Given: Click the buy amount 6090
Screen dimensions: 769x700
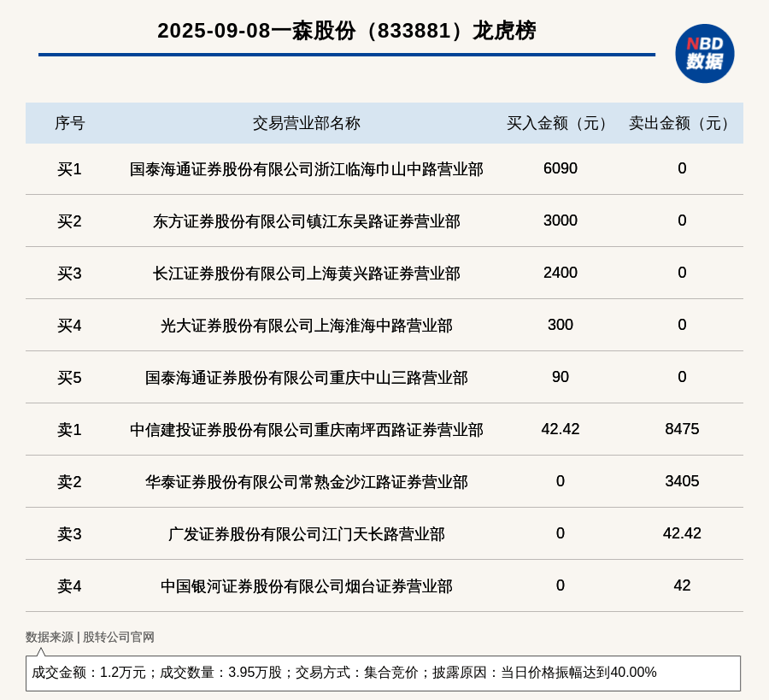Looking at the screenshot, I should [560, 168].
